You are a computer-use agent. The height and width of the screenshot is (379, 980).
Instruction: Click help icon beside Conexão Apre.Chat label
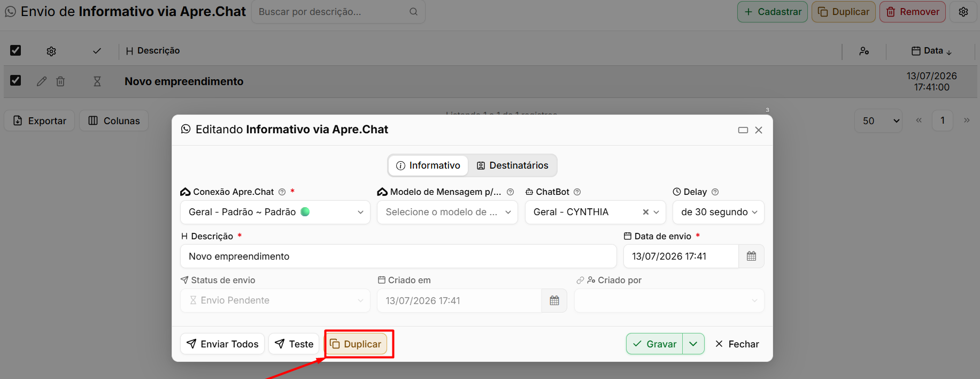(x=282, y=192)
